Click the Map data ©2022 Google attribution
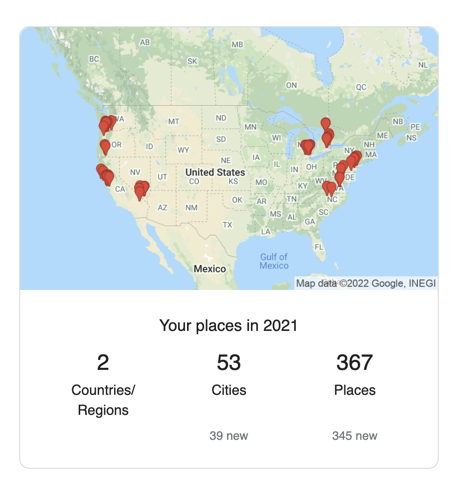This screenshot has width=458, height=485. 366,283
